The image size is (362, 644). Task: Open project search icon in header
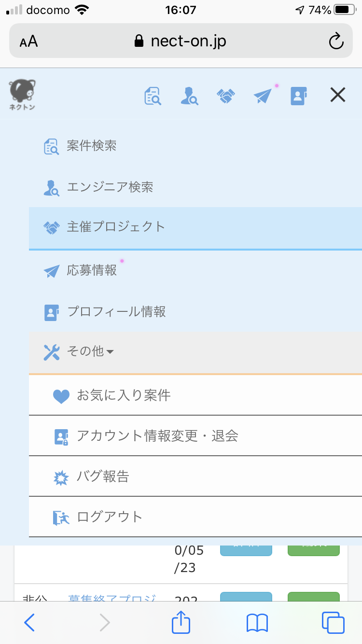(153, 96)
